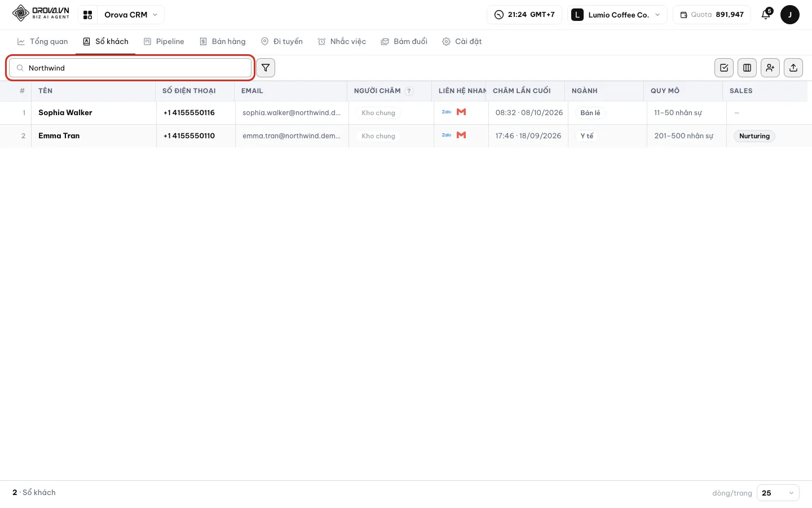This screenshot has width=812, height=508.
Task: Click the Nurturing sales badge
Action: coord(754,136)
